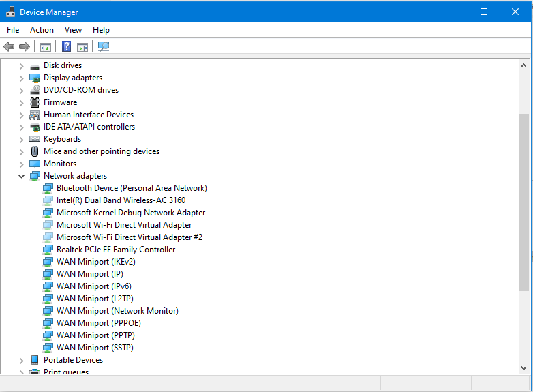Click the Human Interface Devices icon
The width and height of the screenshot is (533, 392).
35,115
